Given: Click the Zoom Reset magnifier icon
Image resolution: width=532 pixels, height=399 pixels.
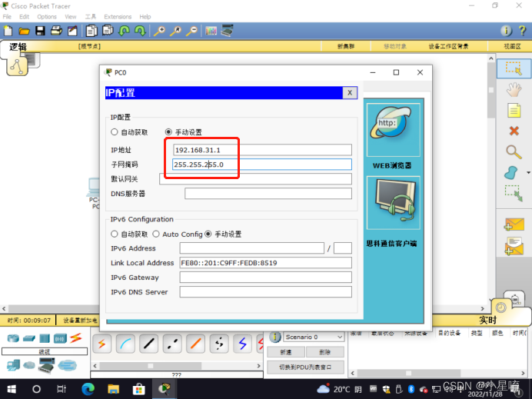Looking at the screenshot, I should pyautogui.click(x=175, y=31).
